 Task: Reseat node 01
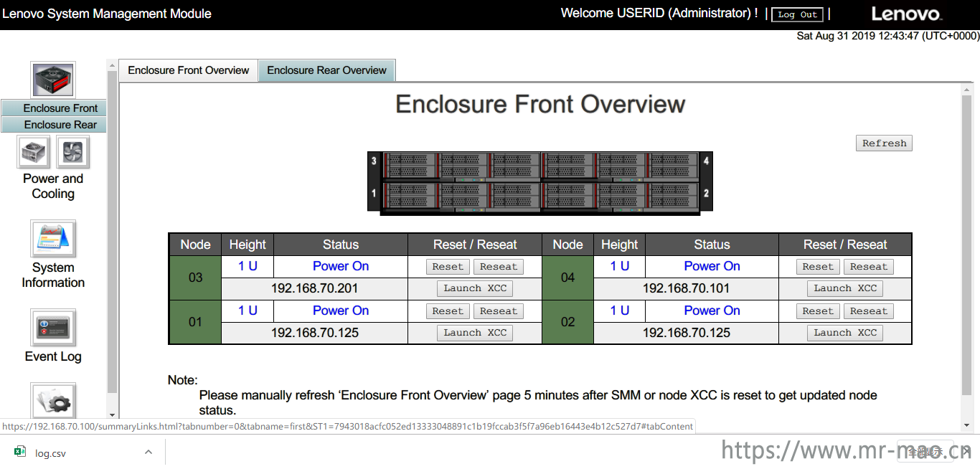coord(499,311)
